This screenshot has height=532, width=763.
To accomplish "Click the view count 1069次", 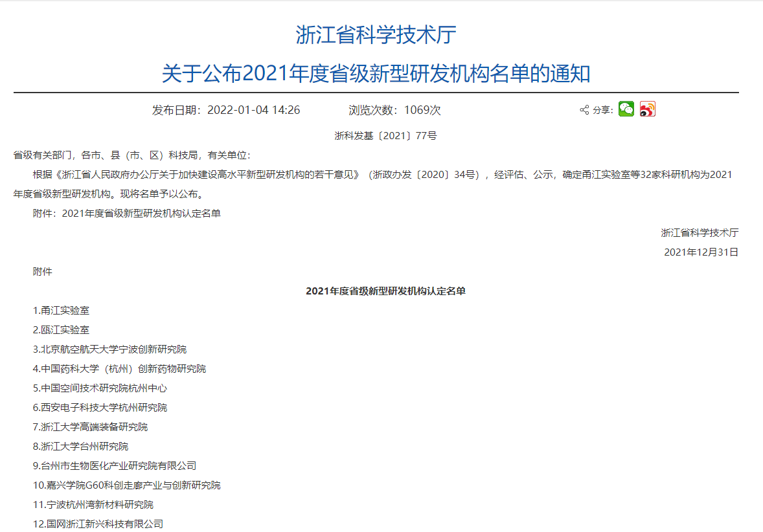I will click(x=422, y=110).
